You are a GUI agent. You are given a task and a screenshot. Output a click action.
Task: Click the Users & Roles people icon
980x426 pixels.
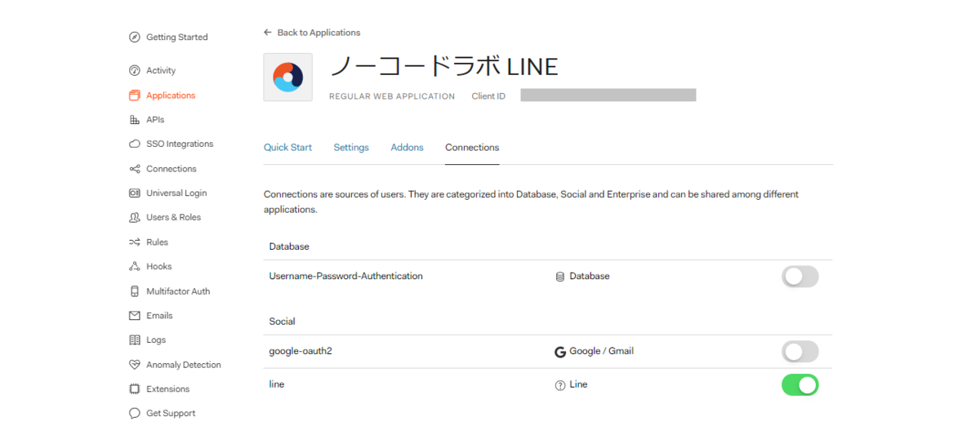(x=135, y=218)
